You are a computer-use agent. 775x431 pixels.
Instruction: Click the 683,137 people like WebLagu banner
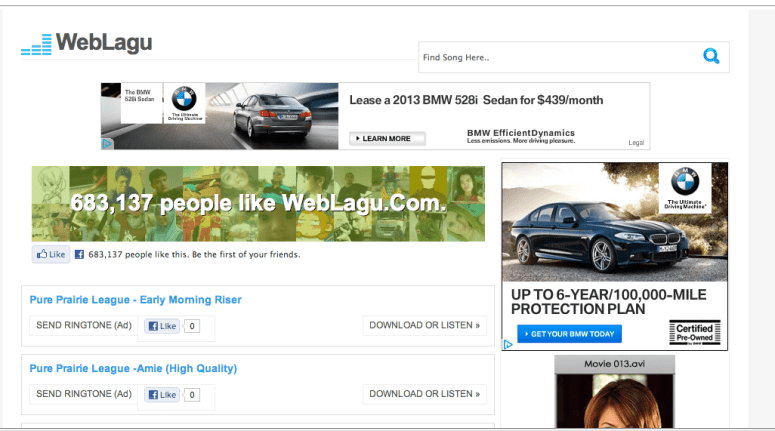click(x=258, y=204)
